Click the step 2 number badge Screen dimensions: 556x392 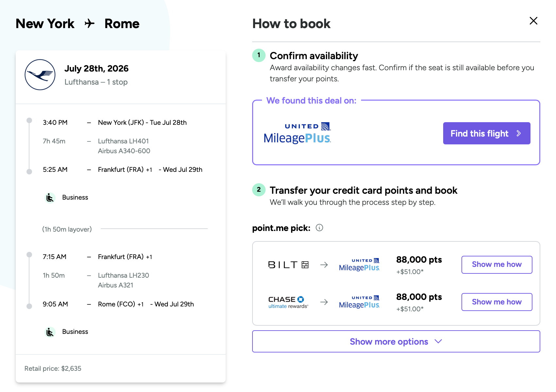pos(259,190)
